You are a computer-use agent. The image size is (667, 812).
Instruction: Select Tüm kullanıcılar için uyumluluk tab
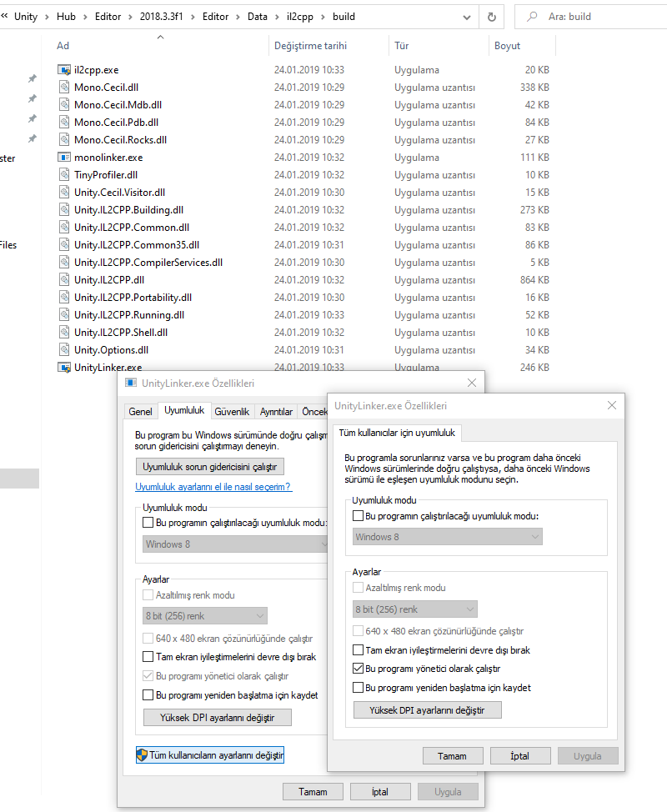(397, 433)
